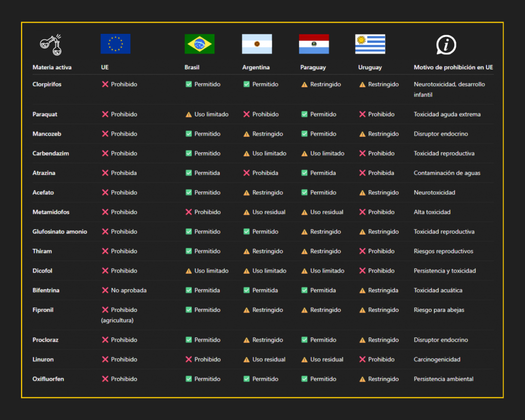Screen dimensions: 525x420
Task: Click green check for Bifentrina in Argentina
Action: pyautogui.click(x=247, y=290)
